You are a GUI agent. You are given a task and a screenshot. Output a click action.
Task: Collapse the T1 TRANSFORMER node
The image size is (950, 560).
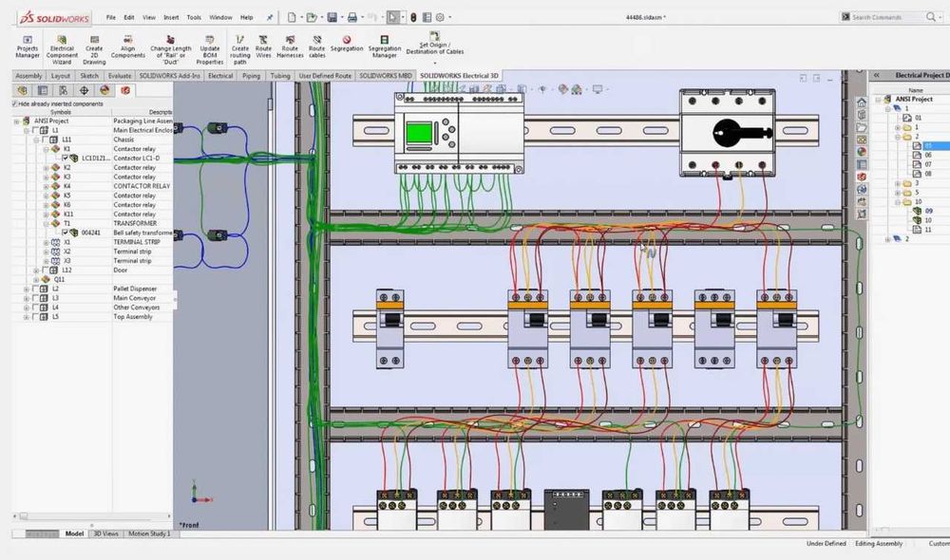point(46,223)
